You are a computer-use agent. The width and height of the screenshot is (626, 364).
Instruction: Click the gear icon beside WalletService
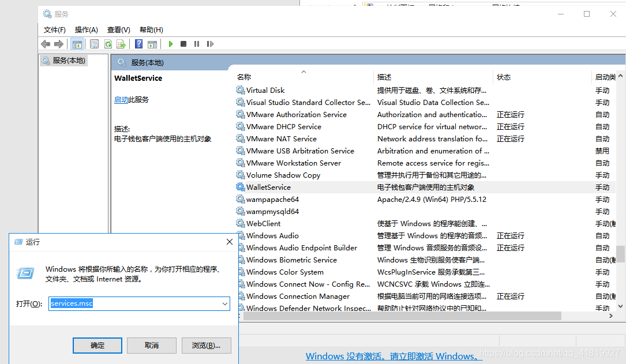point(241,187)
